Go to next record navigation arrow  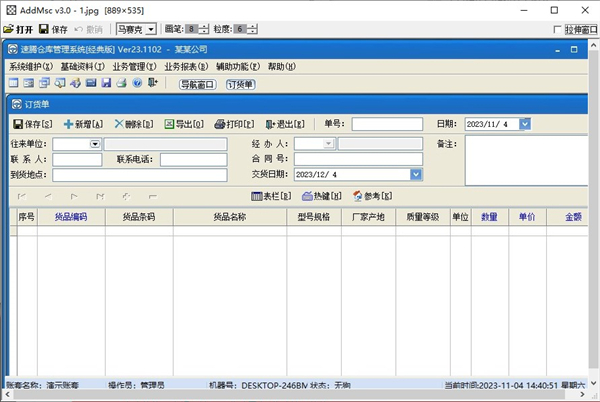coord(74,197)
